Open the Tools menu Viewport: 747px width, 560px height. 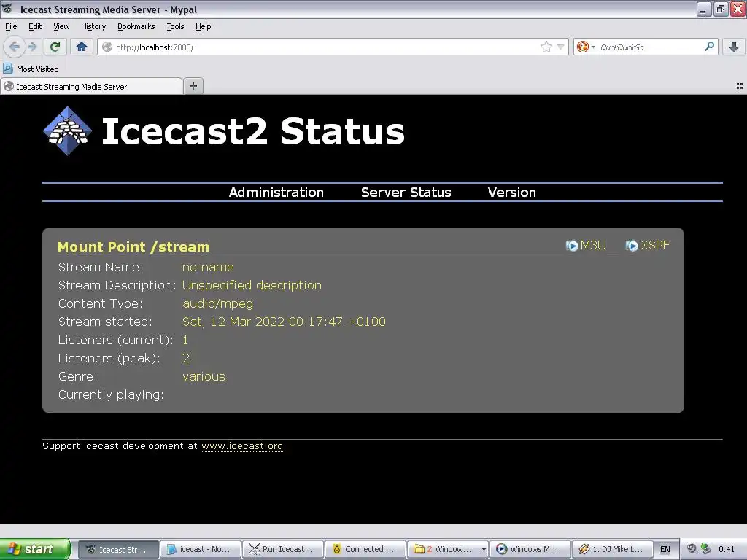175,26
